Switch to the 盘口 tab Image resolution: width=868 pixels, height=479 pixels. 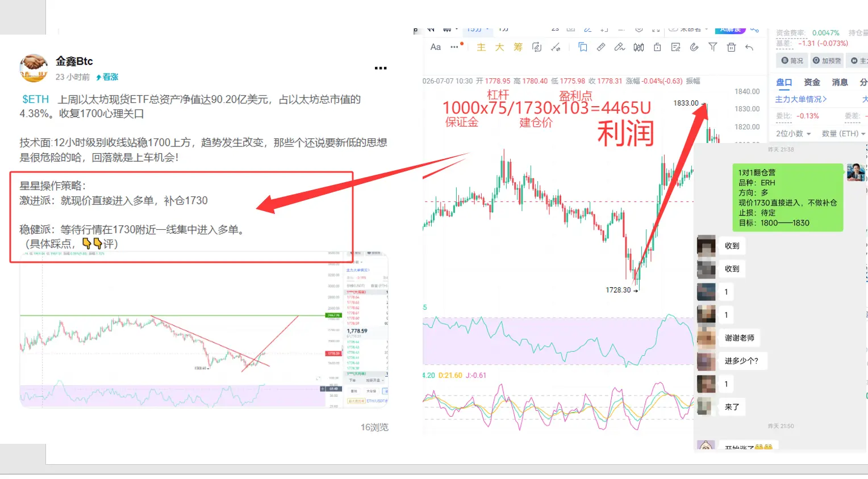pyautogui.click(x=784, y=83)
